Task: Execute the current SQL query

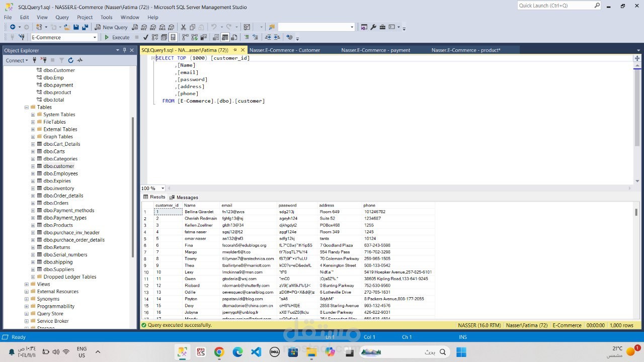Action: point(117,37)
